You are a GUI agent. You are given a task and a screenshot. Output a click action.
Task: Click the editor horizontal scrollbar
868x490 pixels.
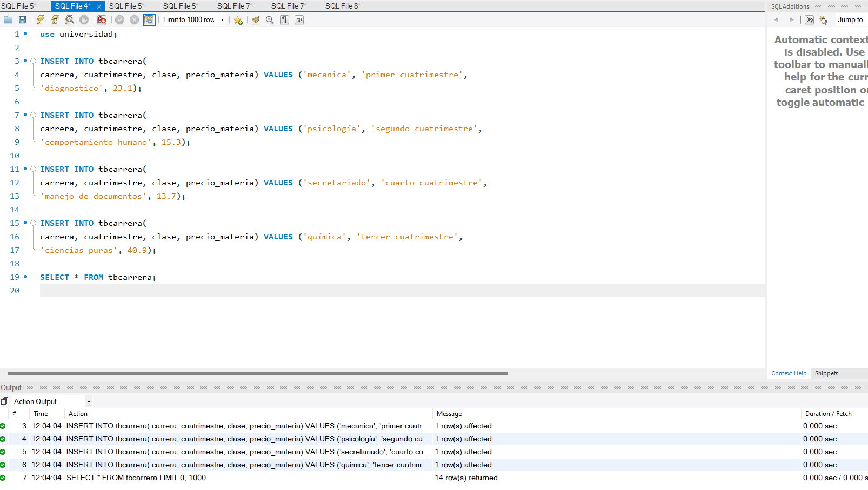point(258,373)
